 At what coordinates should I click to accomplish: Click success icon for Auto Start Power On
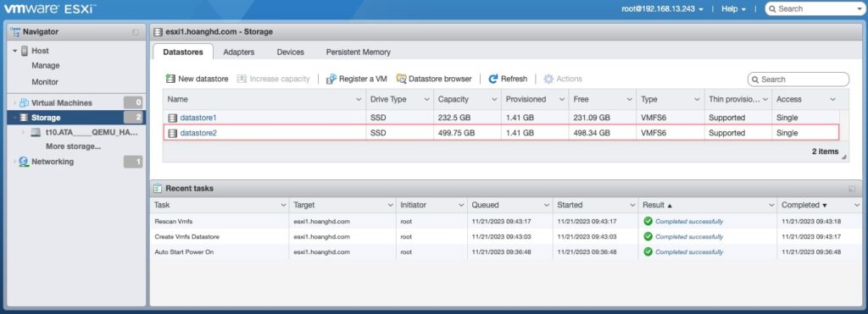(x=648, y=251)
